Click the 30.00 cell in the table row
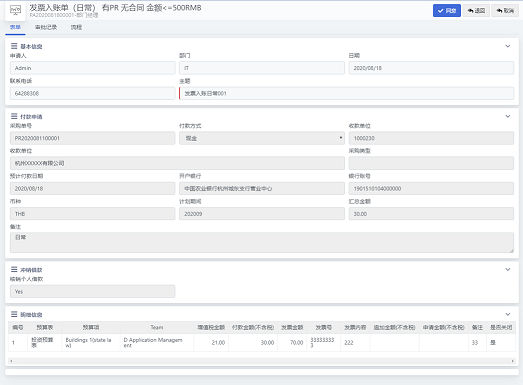This screenshot has height=385, width=523. click(253, 343)
